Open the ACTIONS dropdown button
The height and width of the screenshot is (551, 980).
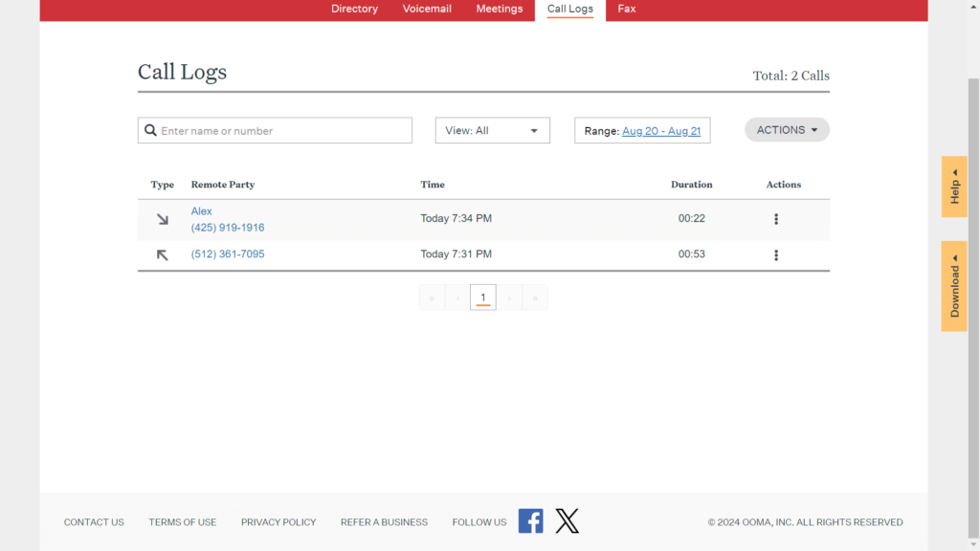[787, 130]
